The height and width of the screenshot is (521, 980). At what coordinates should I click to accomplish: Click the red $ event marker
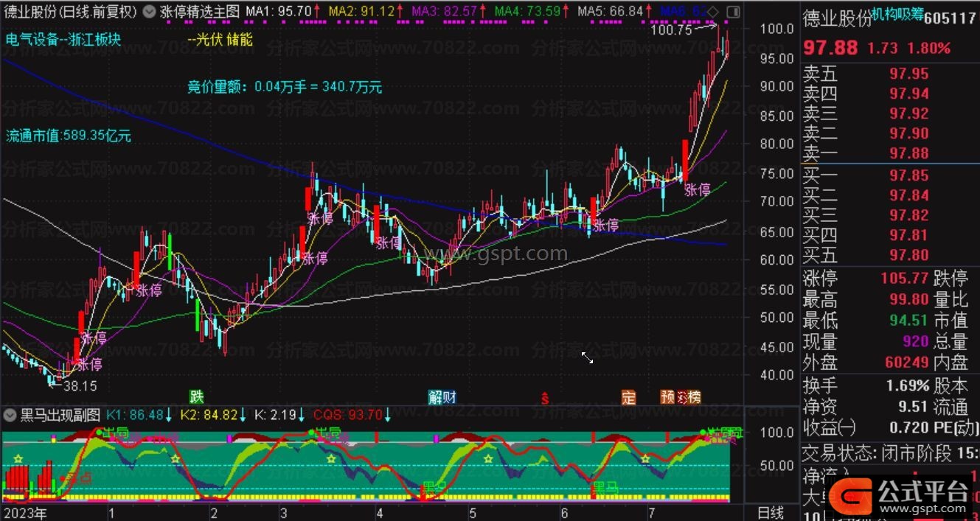point(546,398)
